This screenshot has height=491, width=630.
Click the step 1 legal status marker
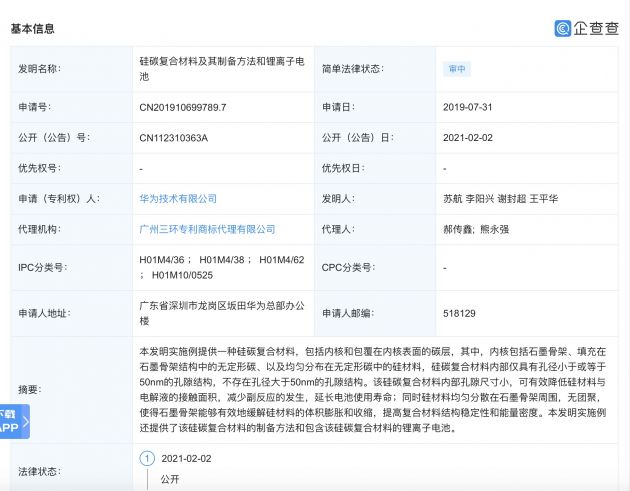(x=147, y=458)
